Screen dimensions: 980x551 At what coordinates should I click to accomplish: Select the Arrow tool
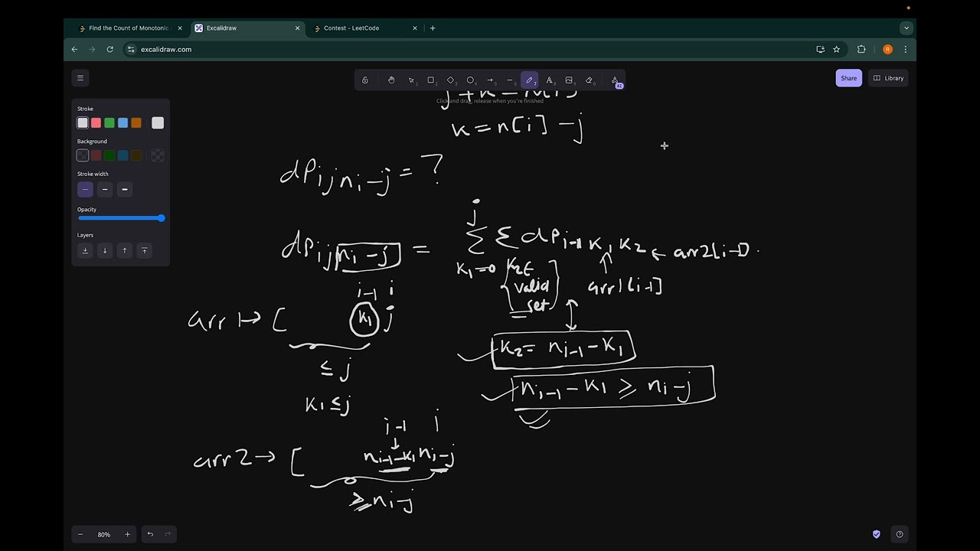tap(491, 80)
